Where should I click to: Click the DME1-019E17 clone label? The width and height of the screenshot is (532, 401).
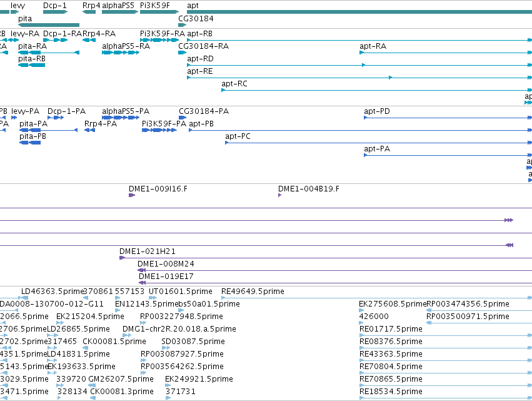point(166,277)
